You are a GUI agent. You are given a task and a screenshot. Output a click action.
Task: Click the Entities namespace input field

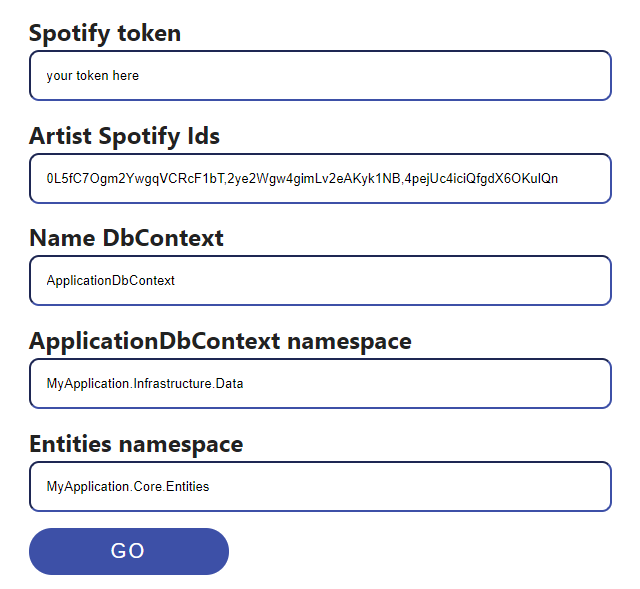click(320, 486)
